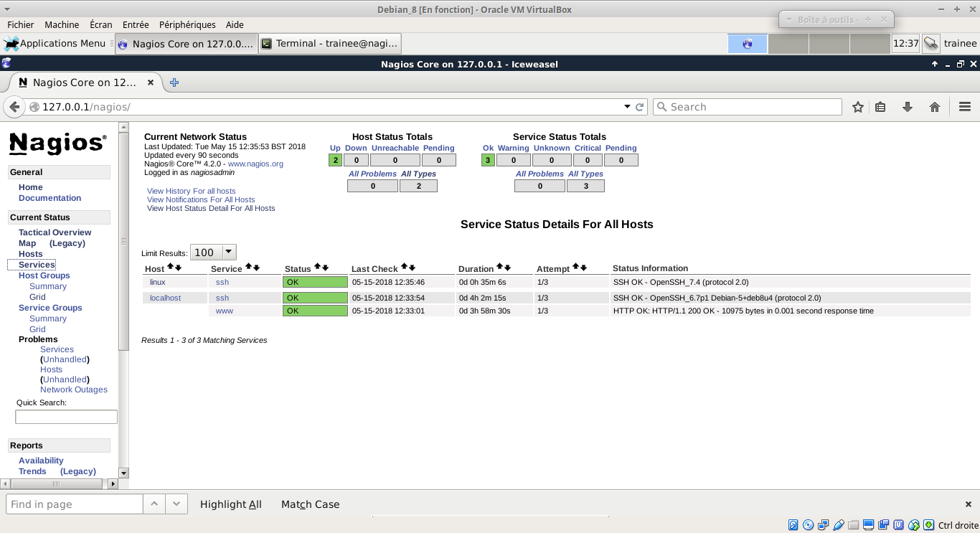This screenshot has height=533, width=980.
Task: Sort Duration column descending arrow
Action: click(x=508, y=268)
